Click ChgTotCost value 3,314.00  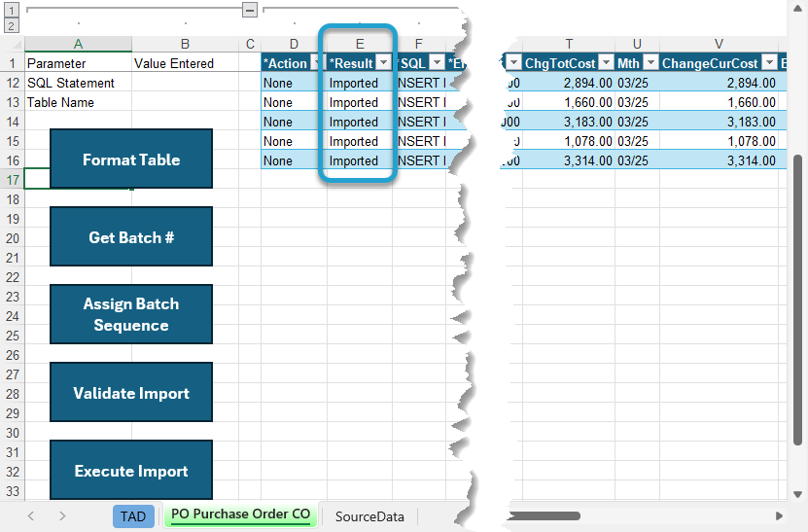(x=569, y=160)
